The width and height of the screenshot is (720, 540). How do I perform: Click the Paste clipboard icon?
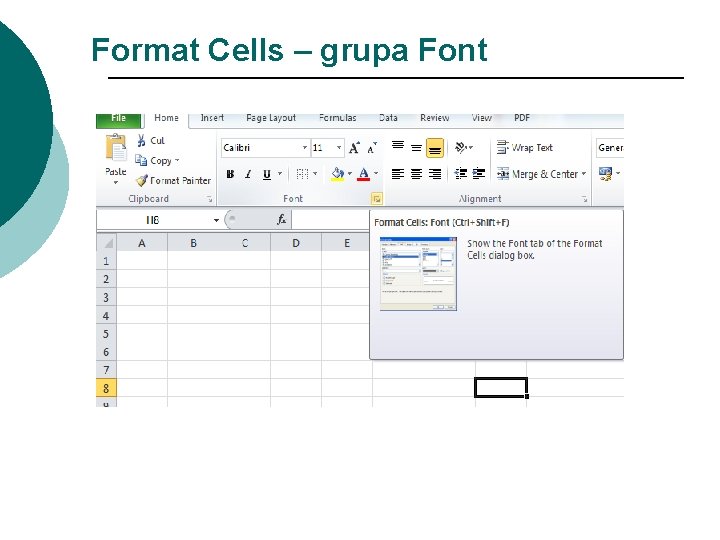(116, 148)
